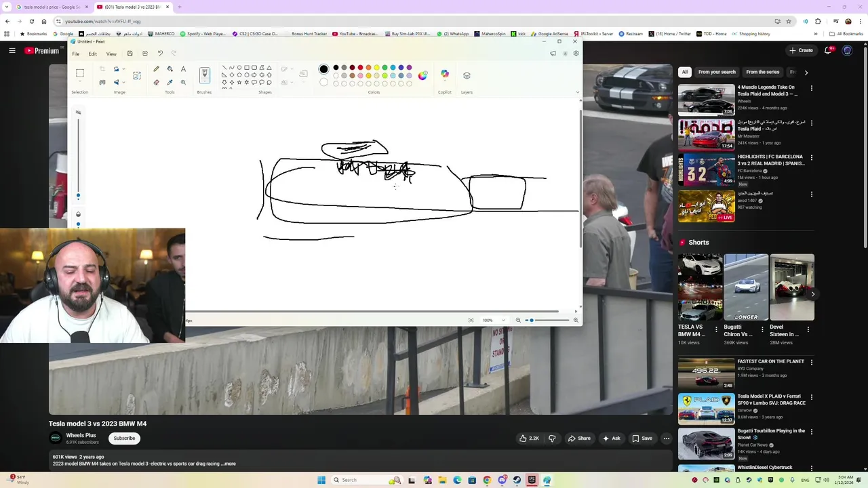Collapse the Paint ribbon chevron

pos(578,92)
